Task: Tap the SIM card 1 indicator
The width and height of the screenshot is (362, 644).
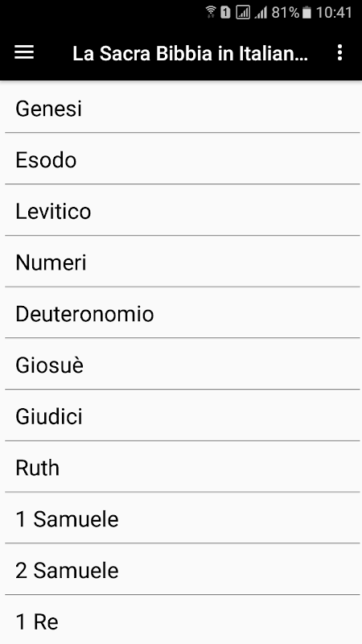Action: click(225, 13)
